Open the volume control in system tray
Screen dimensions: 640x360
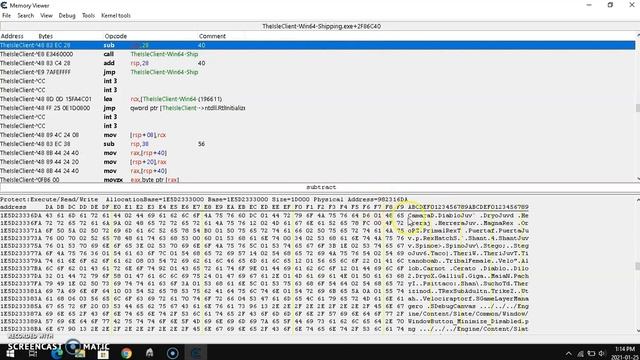[602, 353]
